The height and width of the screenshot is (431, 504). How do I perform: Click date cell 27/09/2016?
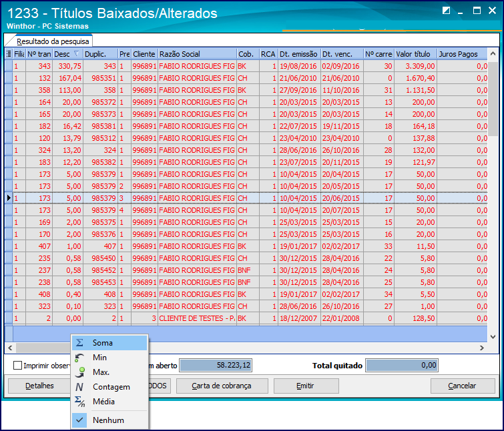tap(299, 90)
